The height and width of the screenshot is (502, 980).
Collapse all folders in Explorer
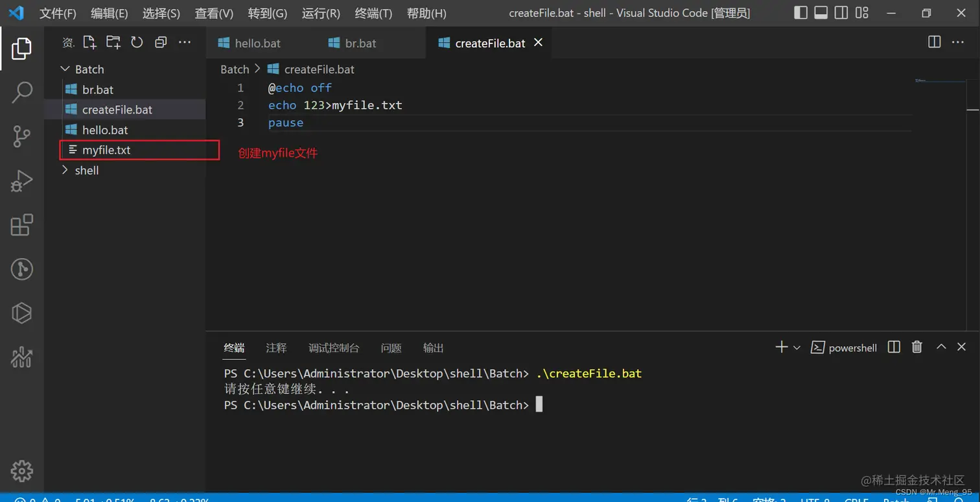(161, 43)
